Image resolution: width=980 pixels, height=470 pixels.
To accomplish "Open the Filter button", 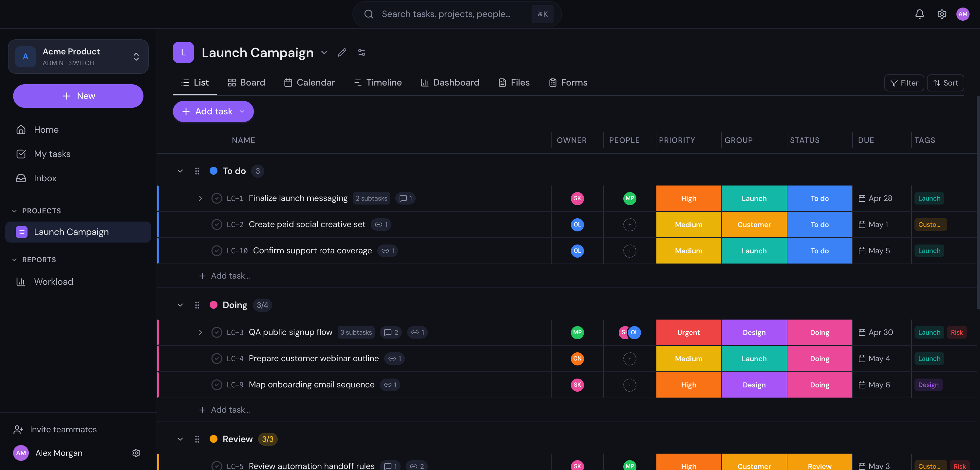I will pyautogui.click(x=904, y=83).
